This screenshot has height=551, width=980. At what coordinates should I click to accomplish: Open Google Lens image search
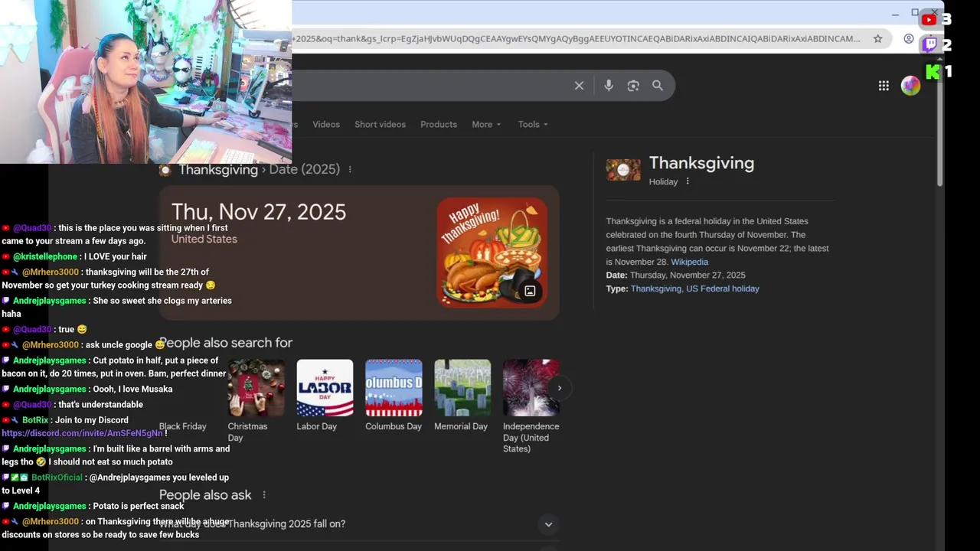[x=633, y=86]
